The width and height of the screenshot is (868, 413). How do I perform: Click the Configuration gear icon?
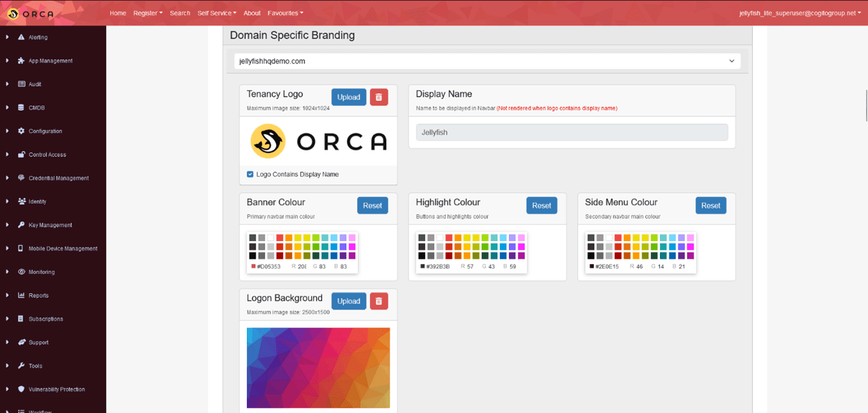[x=22, y=131]
